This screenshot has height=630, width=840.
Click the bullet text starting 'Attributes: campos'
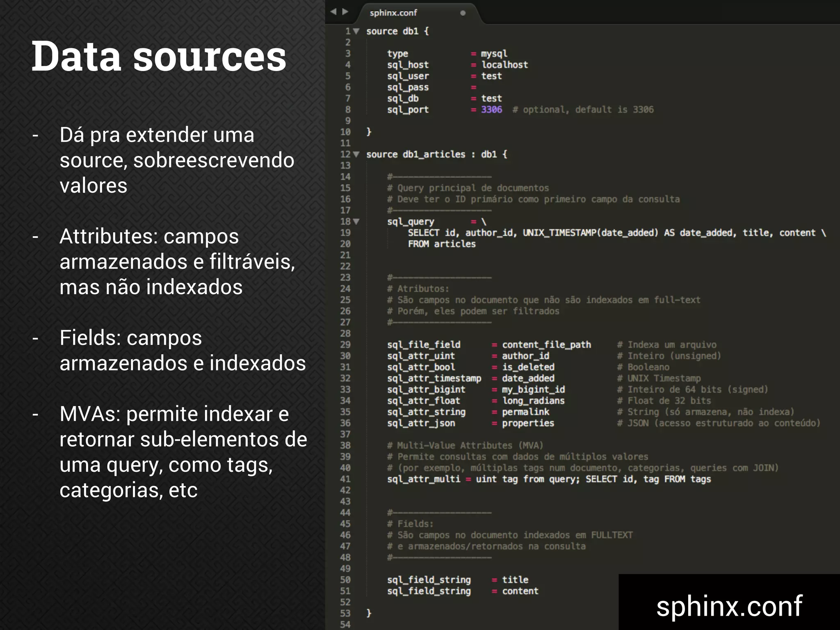(x=177, y=262)
